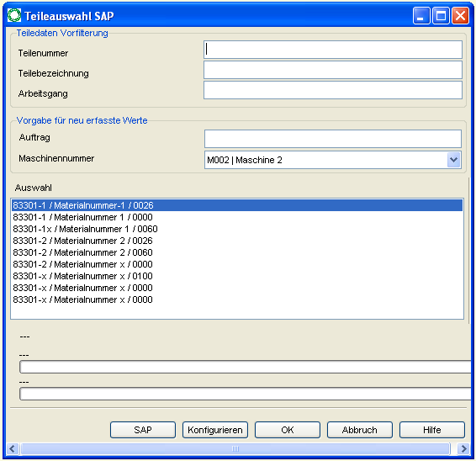Select entry 83301-x / Materialnummer x / 0100

tap(237, 276)
